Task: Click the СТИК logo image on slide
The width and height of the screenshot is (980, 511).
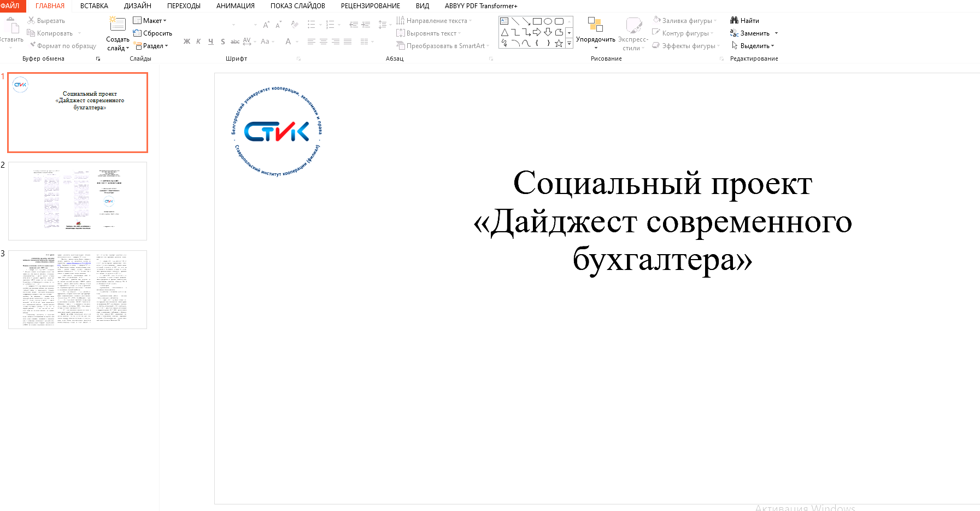Action: (277, 132)
